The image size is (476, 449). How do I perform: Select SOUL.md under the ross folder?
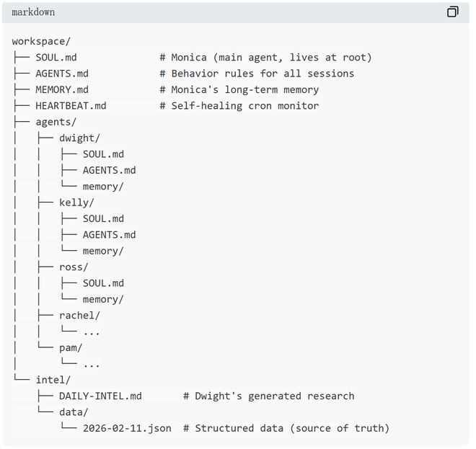[x=103, y=283]
